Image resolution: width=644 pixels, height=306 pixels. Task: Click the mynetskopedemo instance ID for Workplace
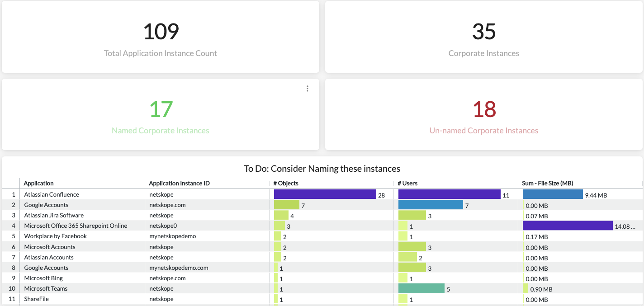point(172,236)
